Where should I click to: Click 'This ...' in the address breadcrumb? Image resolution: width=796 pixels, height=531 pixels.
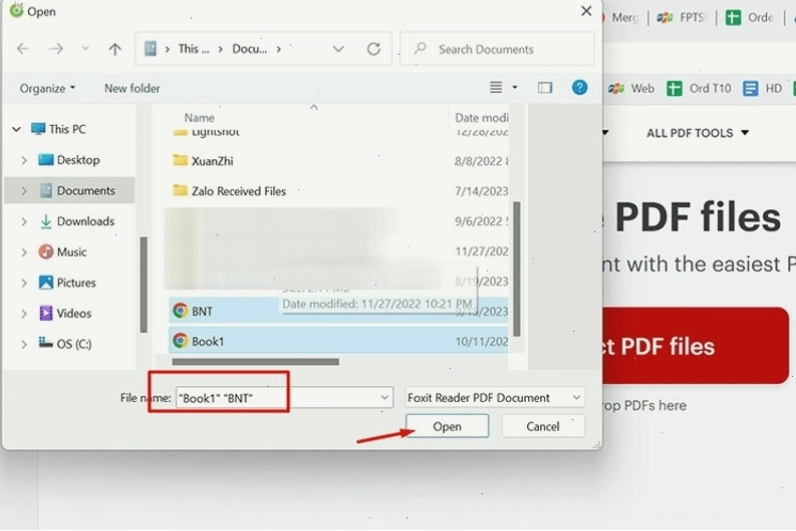pyautogui.click(x=193, y=49)
